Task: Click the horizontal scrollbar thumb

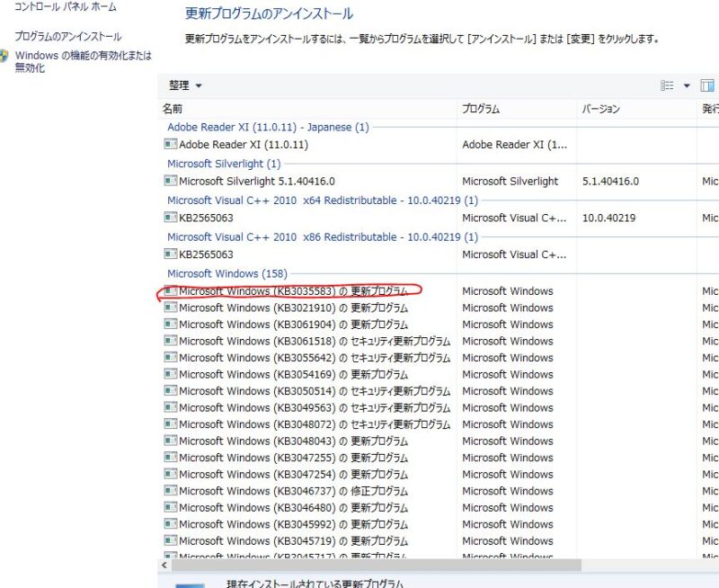Action: pos(376,565)
